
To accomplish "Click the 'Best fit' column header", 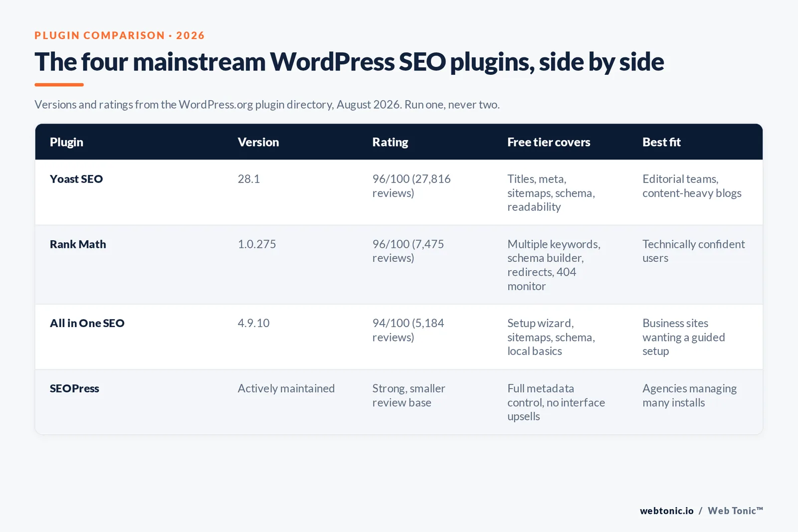I will (x=661, y=142).
